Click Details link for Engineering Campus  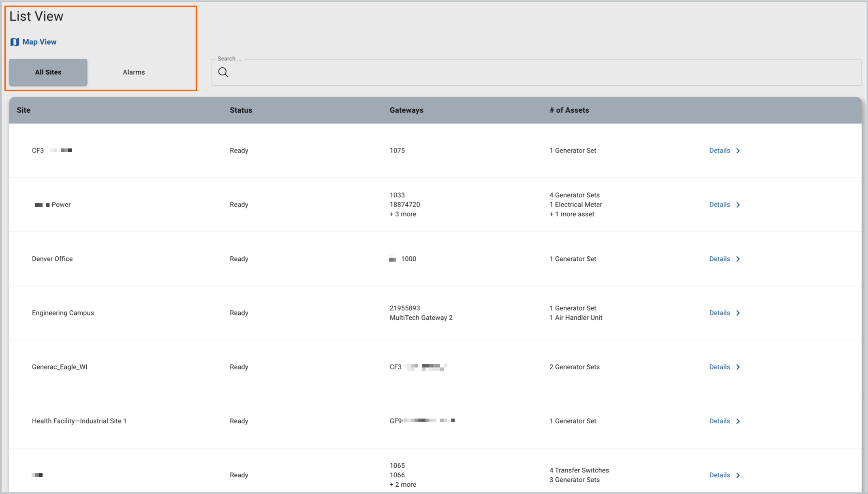(x=720, y=313)
